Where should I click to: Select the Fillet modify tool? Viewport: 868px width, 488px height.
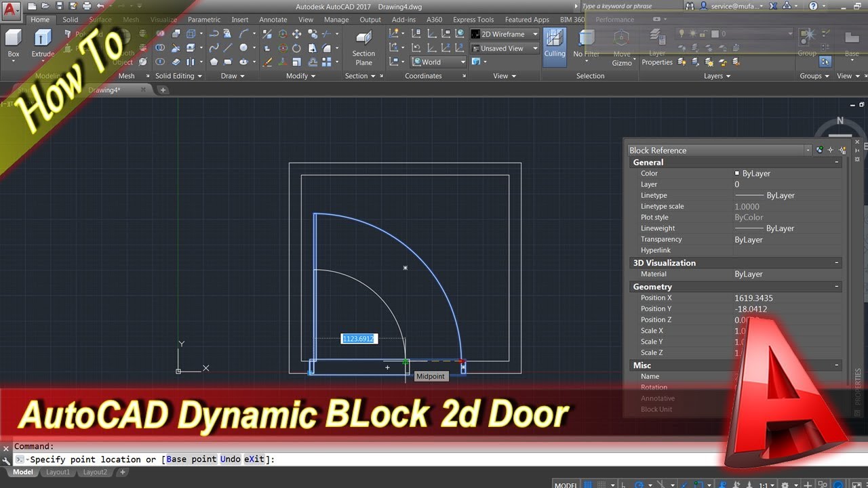(x=326, y=48)
